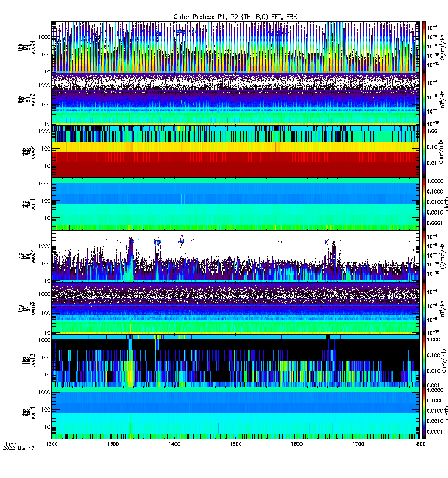Click inside the thb scm3 spectrogram panel
Viewport: 448px width, 478px height.
235,99
